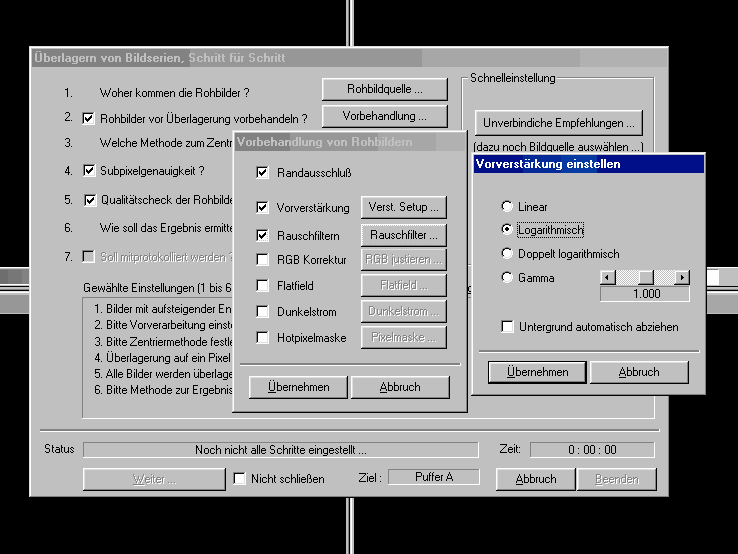Open the Verst. Setup settings
The image size is (738, 554).
click(405, 208)
